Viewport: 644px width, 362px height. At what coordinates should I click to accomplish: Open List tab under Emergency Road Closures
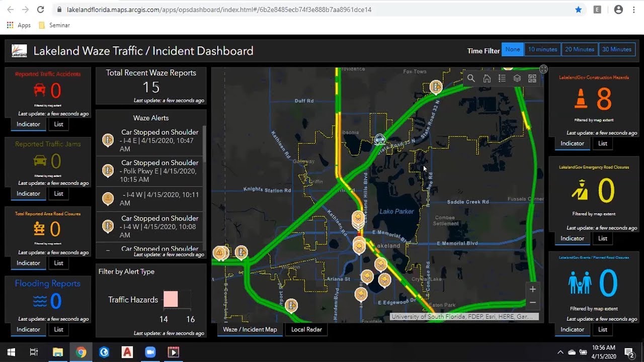(603, 238)
